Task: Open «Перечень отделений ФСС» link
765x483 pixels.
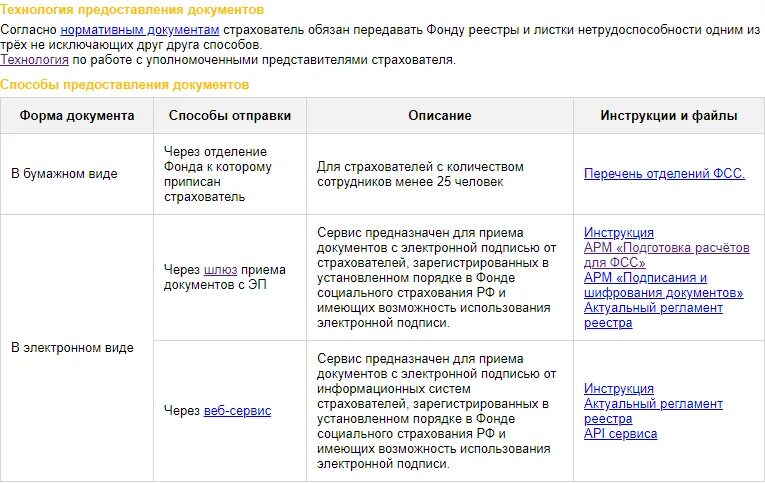Action: [664, 174]
